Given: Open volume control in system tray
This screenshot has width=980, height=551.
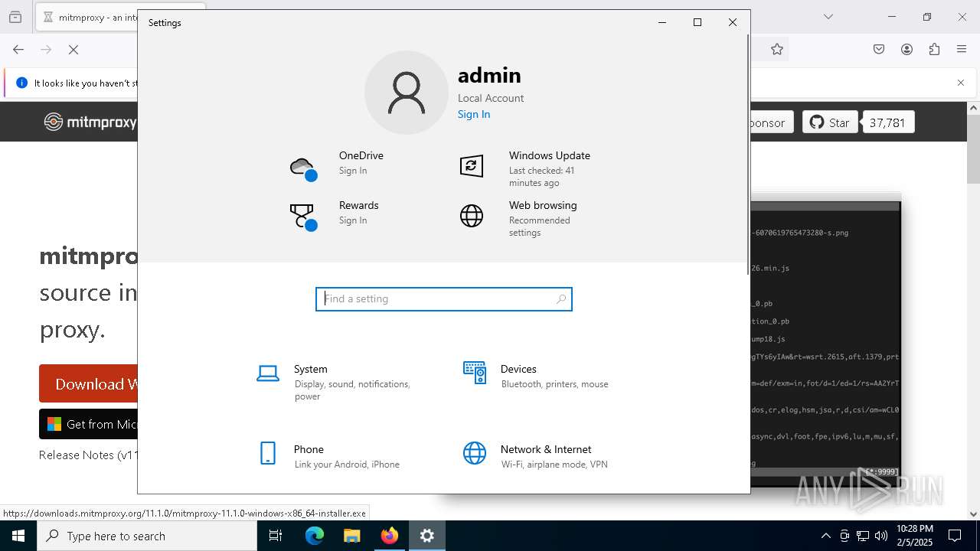Looking at the screenshot, I should (x=881, y=536).
